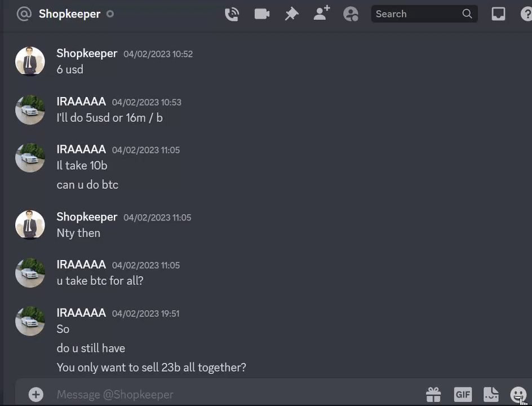Start a video call
This screenshot has height=406, width=532.
point(262,14)
